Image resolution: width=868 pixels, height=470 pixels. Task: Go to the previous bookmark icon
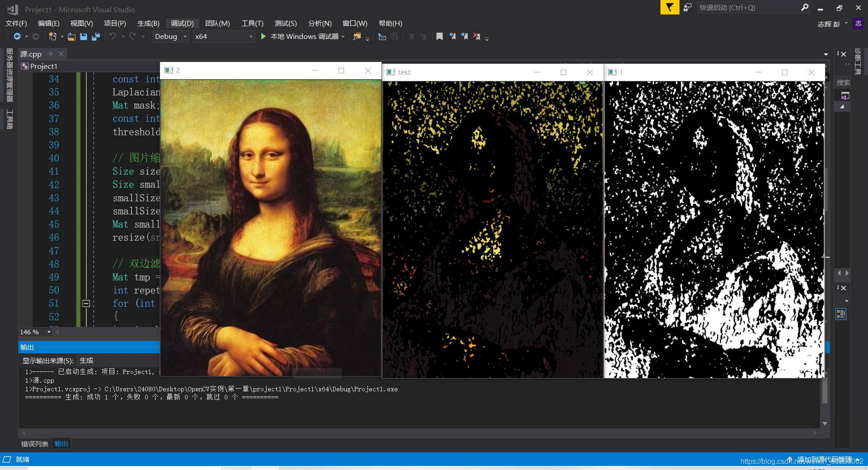click(x=452, y=37)
